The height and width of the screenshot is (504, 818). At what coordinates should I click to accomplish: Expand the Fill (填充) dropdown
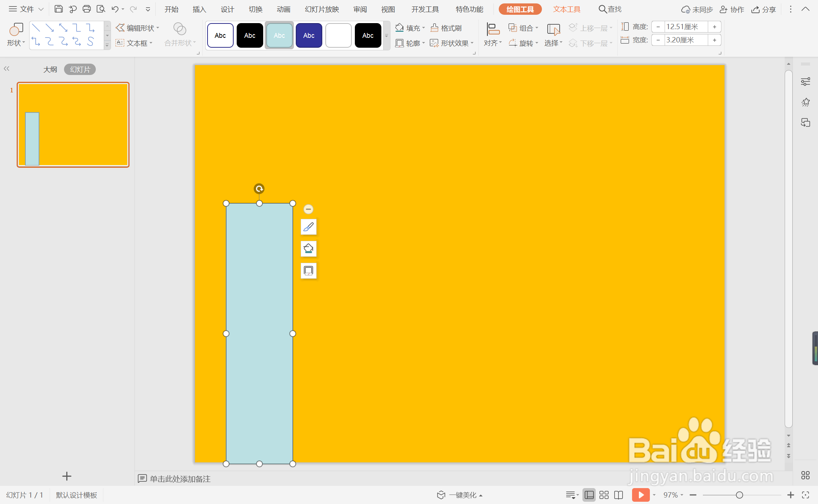(423, 28)
